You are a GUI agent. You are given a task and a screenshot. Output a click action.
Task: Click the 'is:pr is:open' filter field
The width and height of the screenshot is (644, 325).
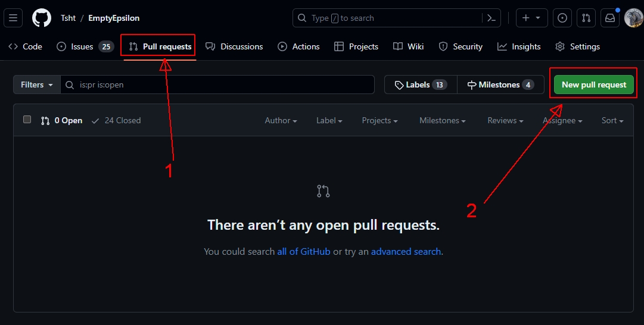tap(217, 85)
